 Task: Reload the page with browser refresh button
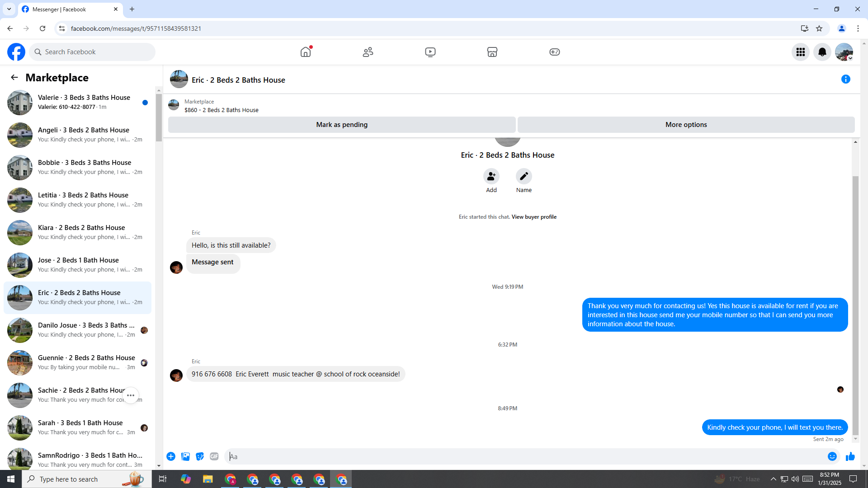pyautogui.click(x=42, y=28)
